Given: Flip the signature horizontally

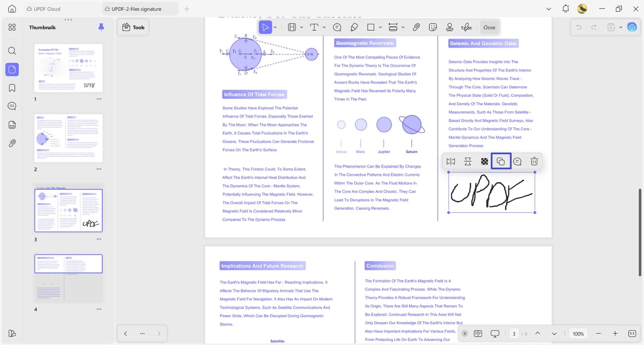Looking at the screenshot, I should click(450, 162).
